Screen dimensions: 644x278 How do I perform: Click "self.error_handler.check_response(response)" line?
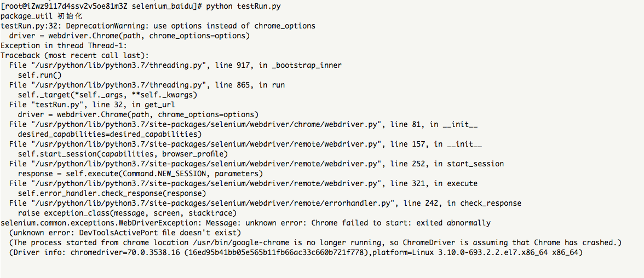click(x=112, y=194)
